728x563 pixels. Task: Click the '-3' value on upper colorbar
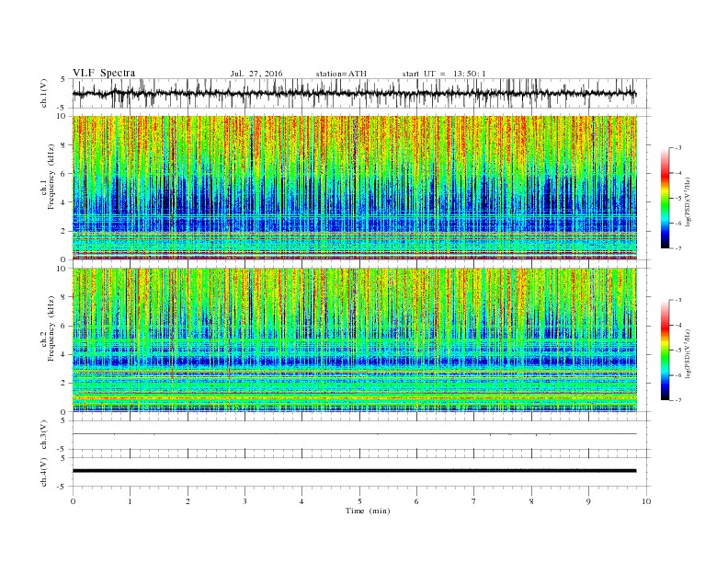678,148
